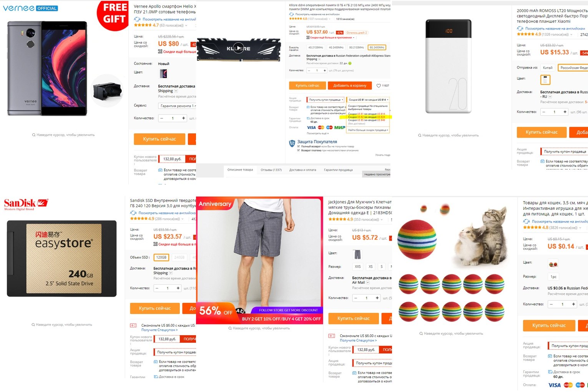Open the Отзывы (1337) tab
588x392 pixels.
click(271, 170)
